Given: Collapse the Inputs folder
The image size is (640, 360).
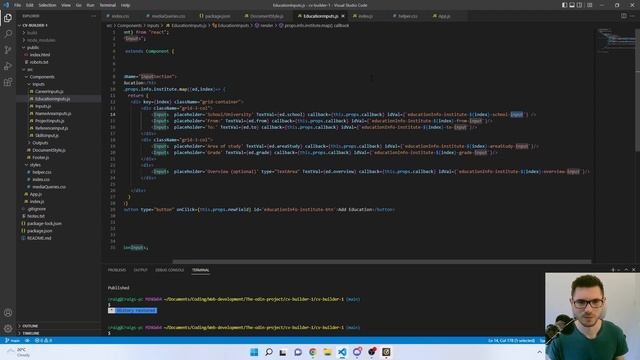Looking at the screenshot, I should (x=38, y=84).
